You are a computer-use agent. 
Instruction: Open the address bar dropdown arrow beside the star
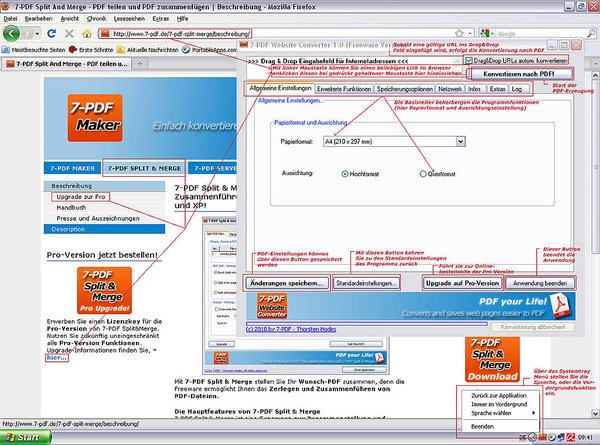tap(470, 34)
